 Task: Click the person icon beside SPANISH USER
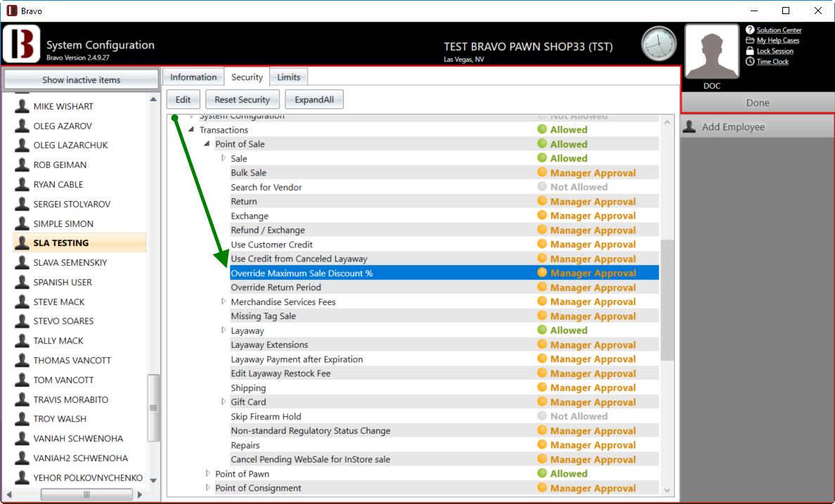pyautogui.click(x=22, y=283)
